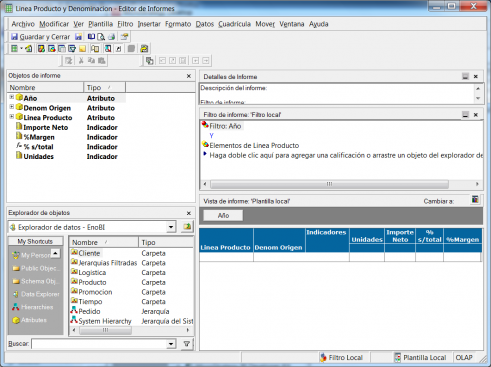Click the page-by pages icon in the toolbar

[95, 49]
